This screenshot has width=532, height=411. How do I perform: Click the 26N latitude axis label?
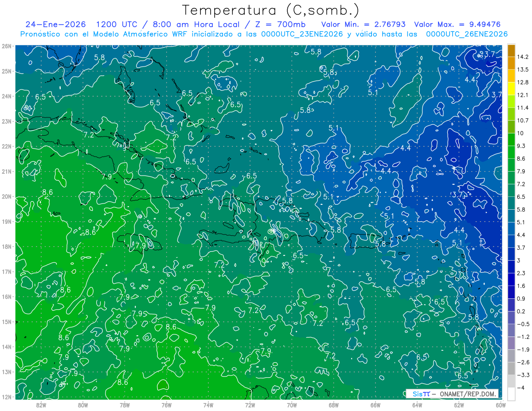[x=6, y=46]
